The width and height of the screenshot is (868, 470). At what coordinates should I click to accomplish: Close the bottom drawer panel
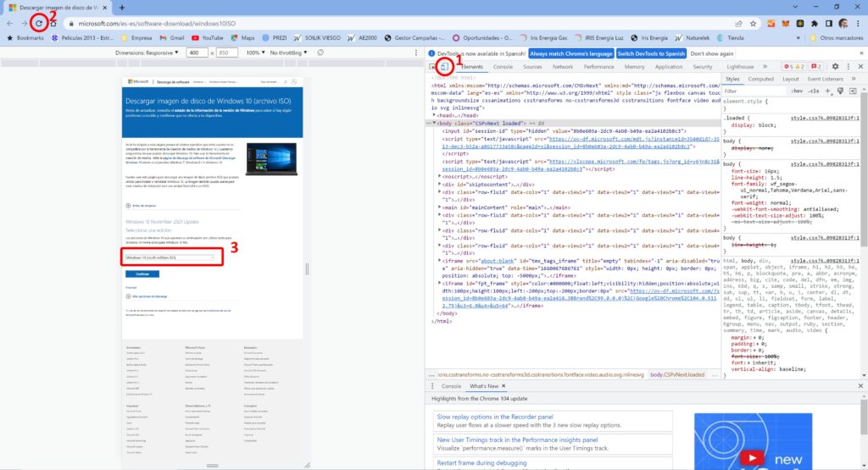coord(860,386)
